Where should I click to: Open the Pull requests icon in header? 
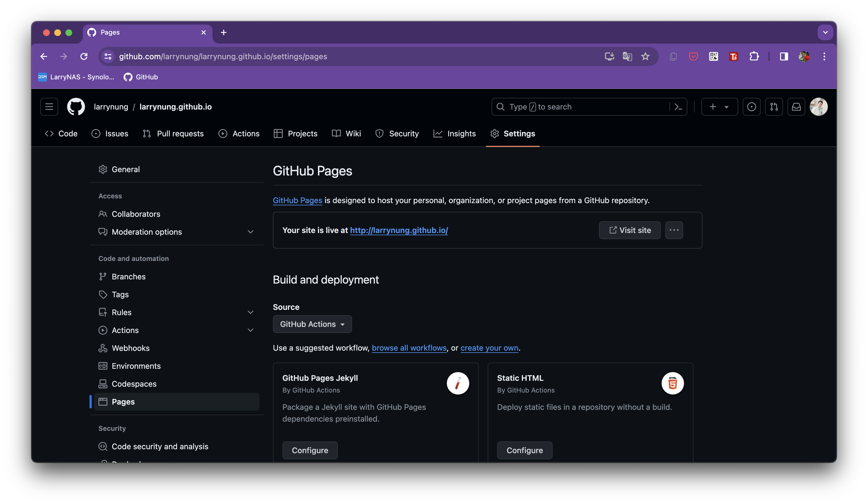(774, 107)
